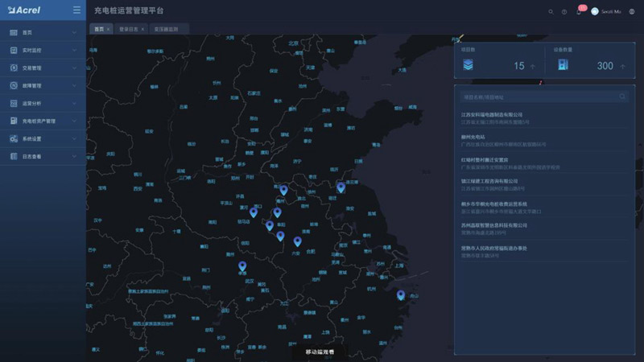Open notifications bell with red badge
The height and width of the screenshot is (362, 644).
(x=578, y=11)
